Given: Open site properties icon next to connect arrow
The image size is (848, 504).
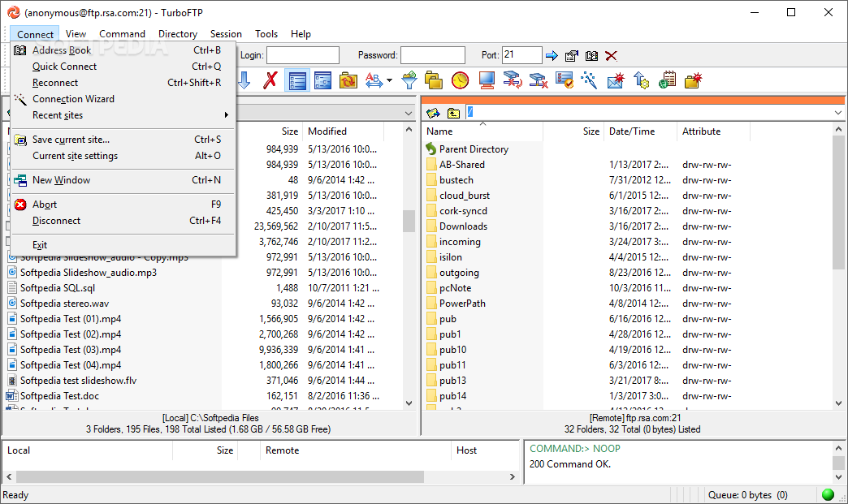Looking at the screenshot, I should 572,56.
